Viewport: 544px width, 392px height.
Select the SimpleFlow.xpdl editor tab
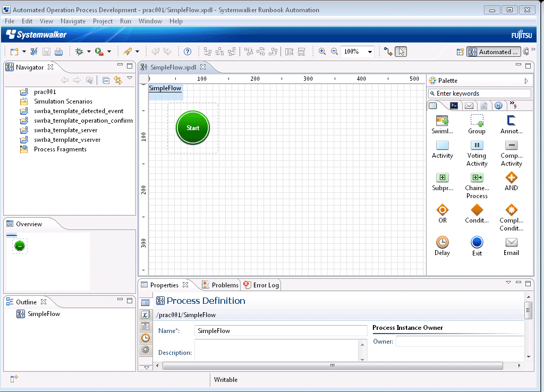(x=173, y=67)
